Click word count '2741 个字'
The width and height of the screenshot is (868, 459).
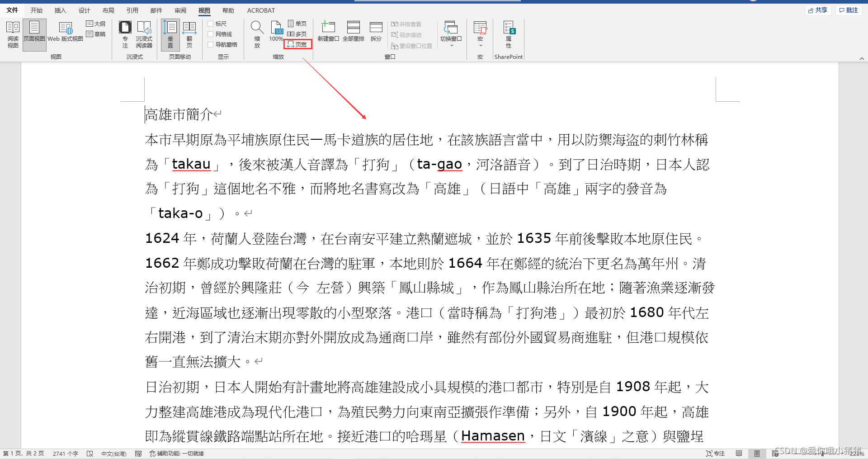point(66,454)
